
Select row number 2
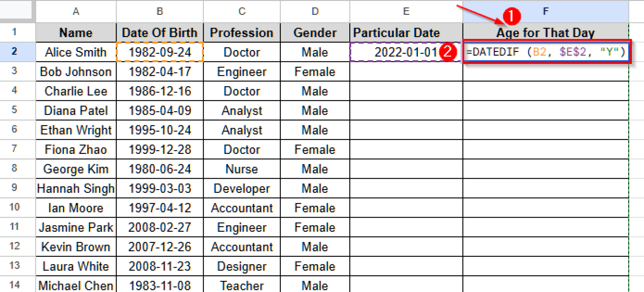(14, 52)
